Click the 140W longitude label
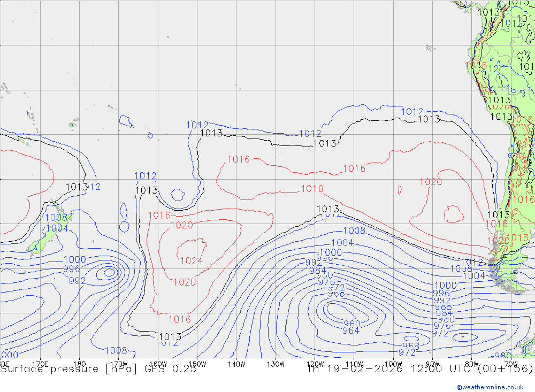 pyautogui.click(x=236, y=364)
